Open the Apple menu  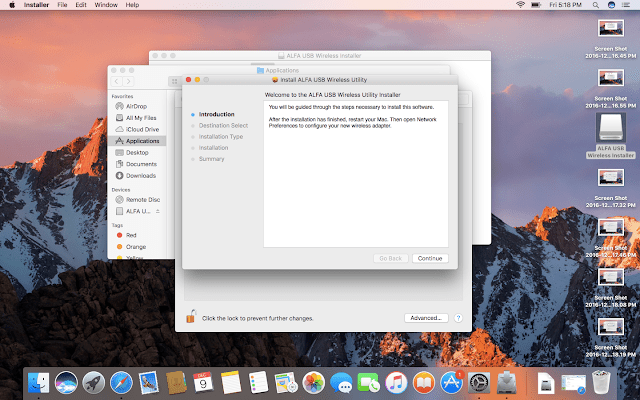(x=11, y=6)
